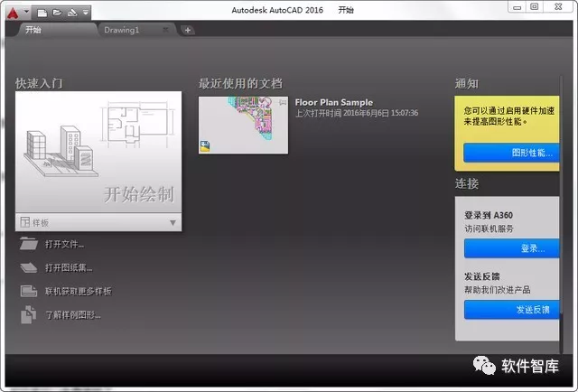Click the Floor Plan Sample title text

pos(334,102)
